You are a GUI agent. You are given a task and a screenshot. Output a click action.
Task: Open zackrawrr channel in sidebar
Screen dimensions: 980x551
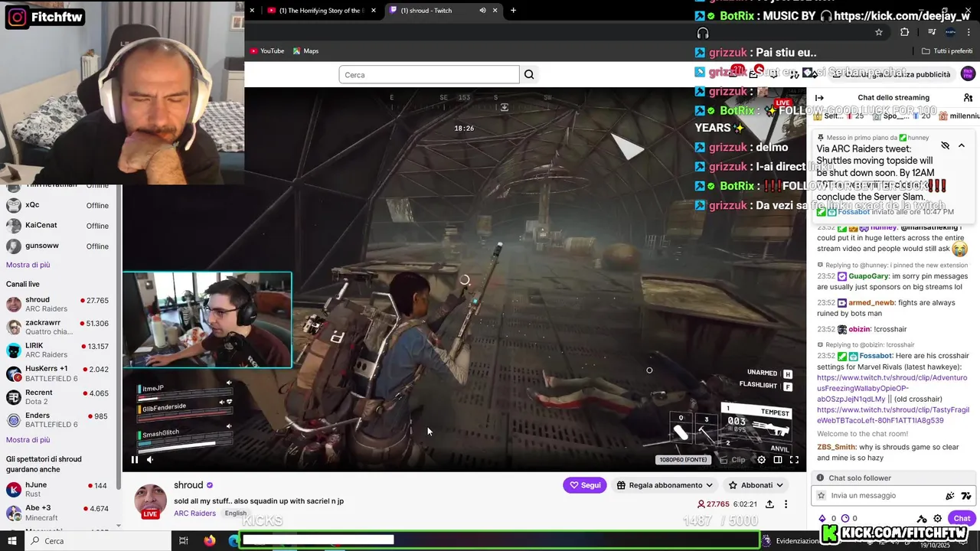pos(57,328)
